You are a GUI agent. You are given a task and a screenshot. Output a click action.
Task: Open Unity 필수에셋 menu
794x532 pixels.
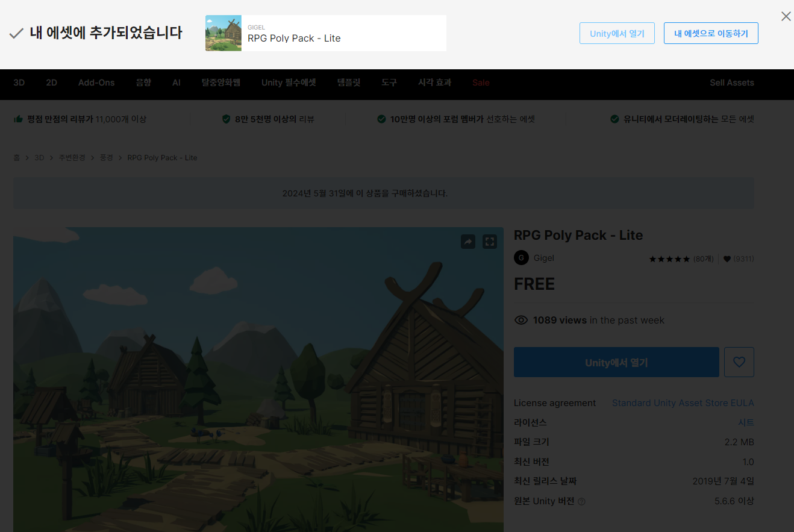(289, 83)
